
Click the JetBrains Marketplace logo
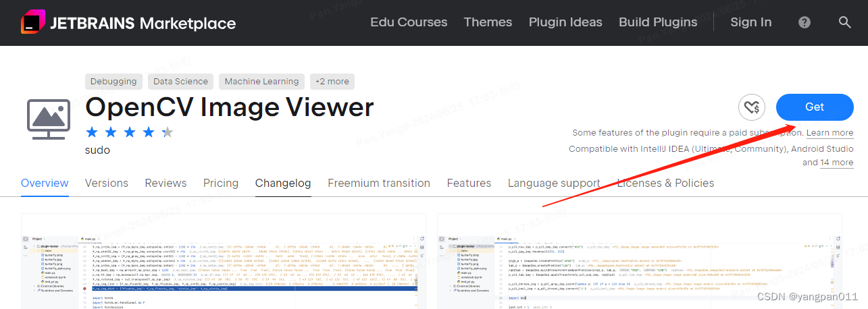pos(128,23)
